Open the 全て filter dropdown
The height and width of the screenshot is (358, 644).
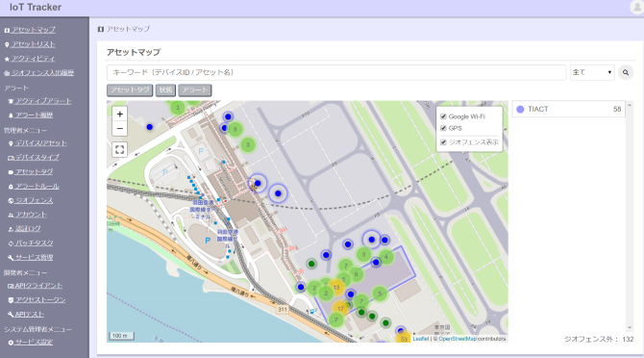click(x=592, y=72)
